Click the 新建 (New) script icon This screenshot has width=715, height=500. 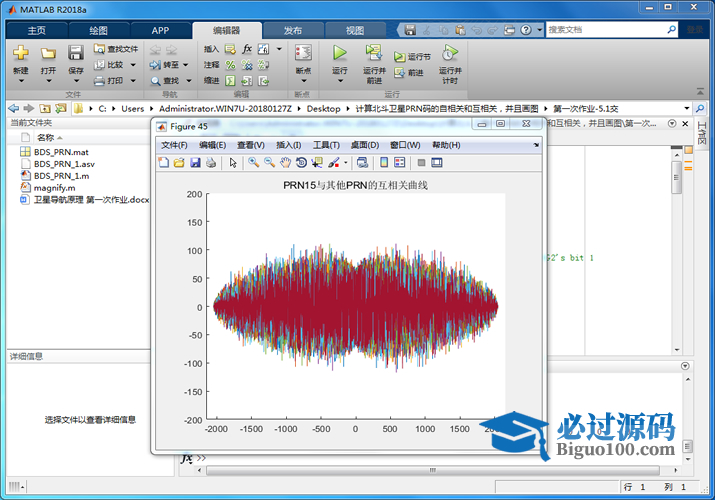(x=21, y=53)
